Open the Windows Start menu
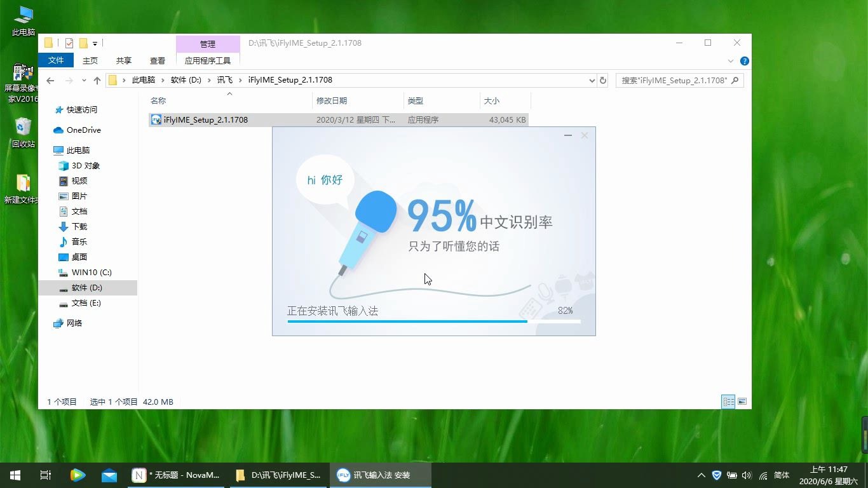 pos(15,475)
